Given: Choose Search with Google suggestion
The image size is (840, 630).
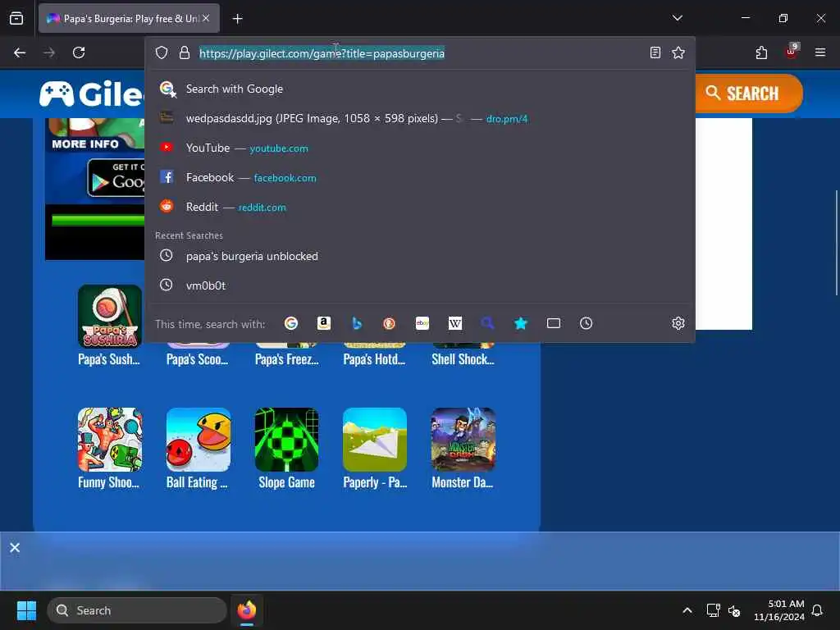Looking at the screenshot, I should 419,89.
